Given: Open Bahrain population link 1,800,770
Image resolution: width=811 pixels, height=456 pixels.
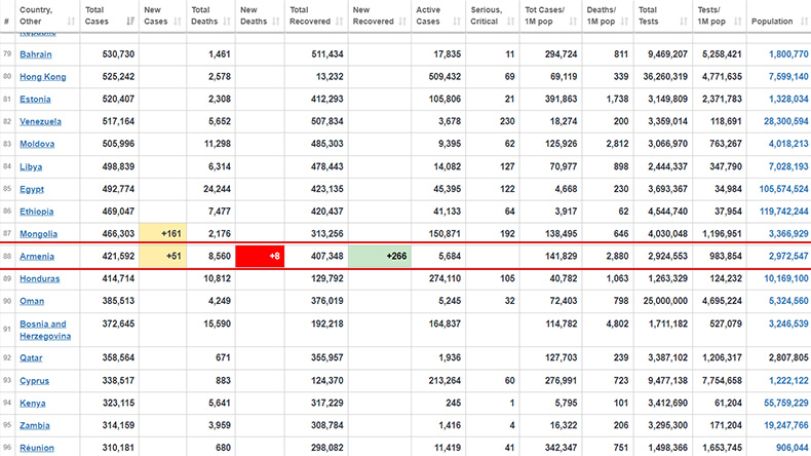Looking at the screenshot, I should [x=788, y=54].
